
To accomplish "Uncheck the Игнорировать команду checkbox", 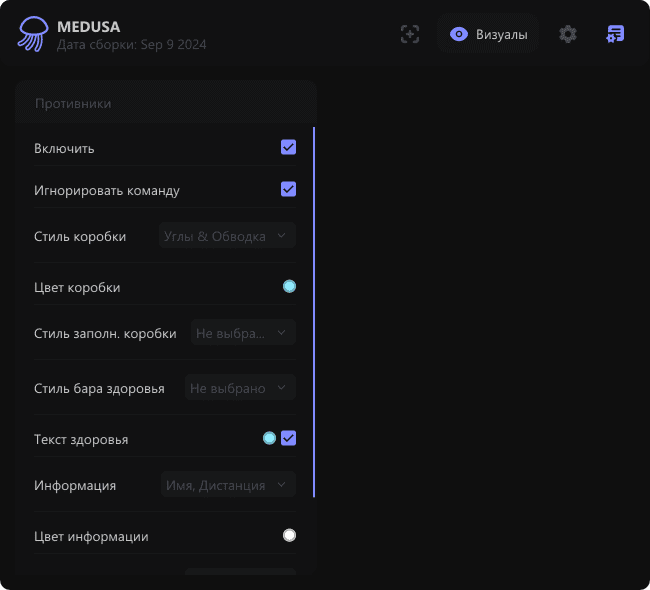I will coord(288,189).
